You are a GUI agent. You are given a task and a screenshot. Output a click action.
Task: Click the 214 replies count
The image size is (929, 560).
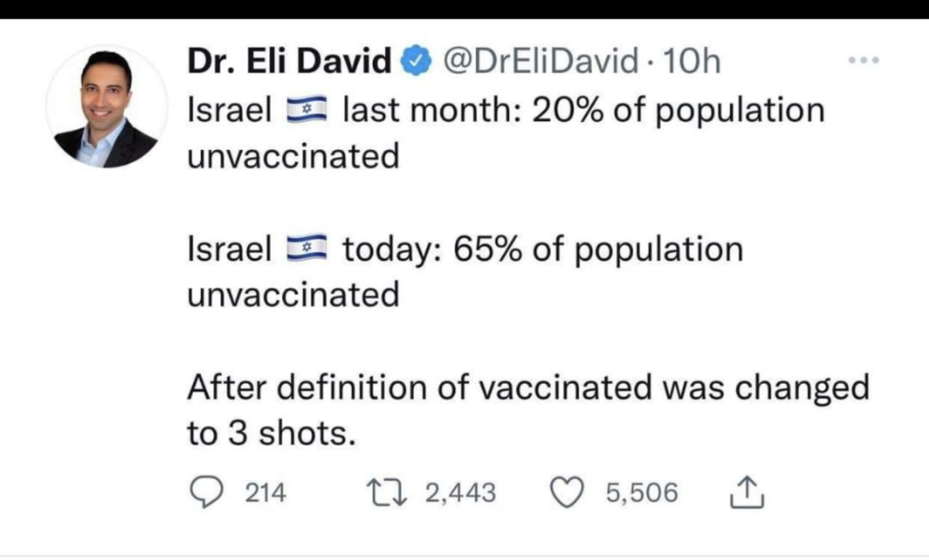(x=265, y=493)
